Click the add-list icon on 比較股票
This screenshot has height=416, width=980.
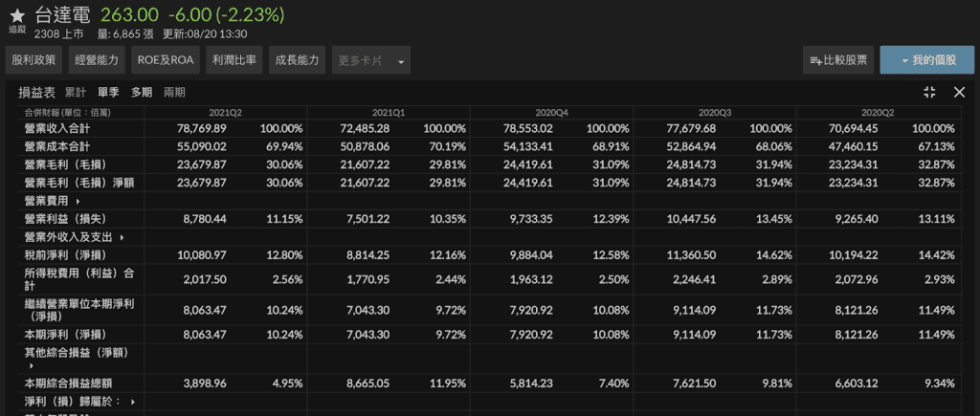click(816, 60)
